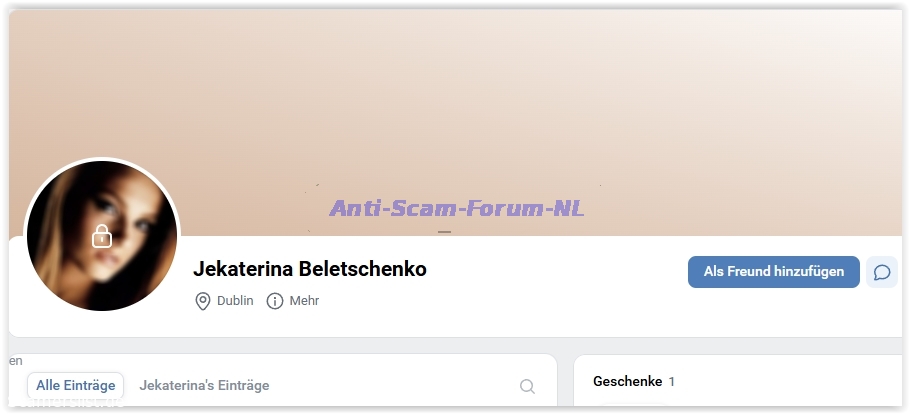Open the message speech bubble icon
The image size is (910, 414).
click(x=882, y=272)
